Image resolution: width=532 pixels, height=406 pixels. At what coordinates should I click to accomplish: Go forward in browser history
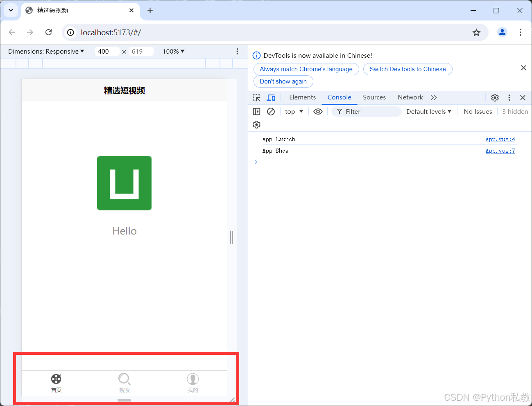point(30,32)
